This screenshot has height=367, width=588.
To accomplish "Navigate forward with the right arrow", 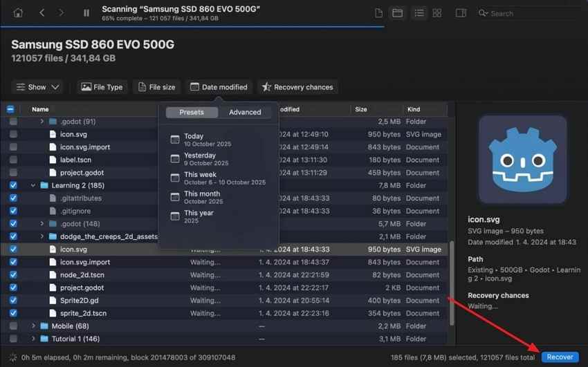I will (61, 13).
